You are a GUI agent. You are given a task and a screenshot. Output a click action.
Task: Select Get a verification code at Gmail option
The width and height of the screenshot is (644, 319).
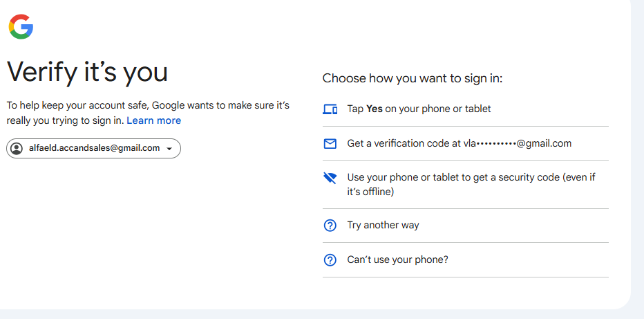coord(459,143)
